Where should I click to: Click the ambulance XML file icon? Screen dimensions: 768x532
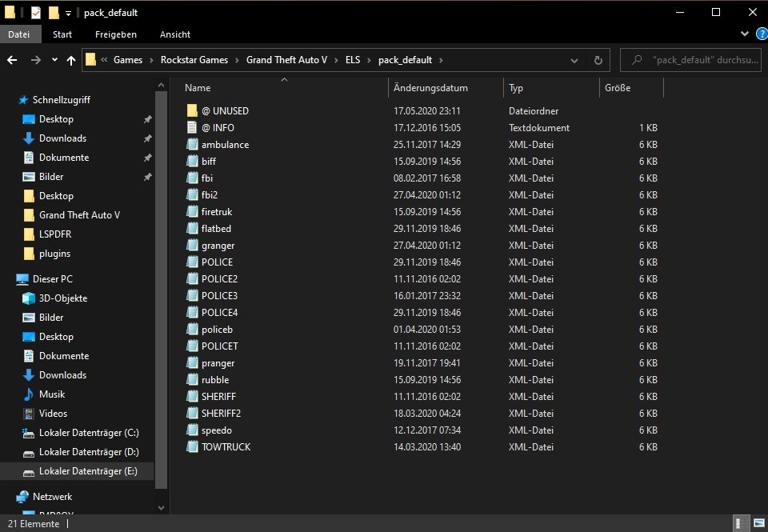191,145
